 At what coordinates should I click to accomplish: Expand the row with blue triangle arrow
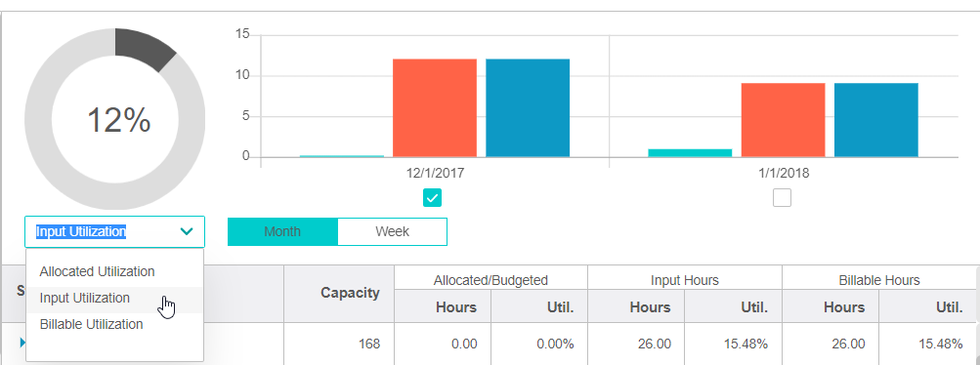tap(23, 342)
